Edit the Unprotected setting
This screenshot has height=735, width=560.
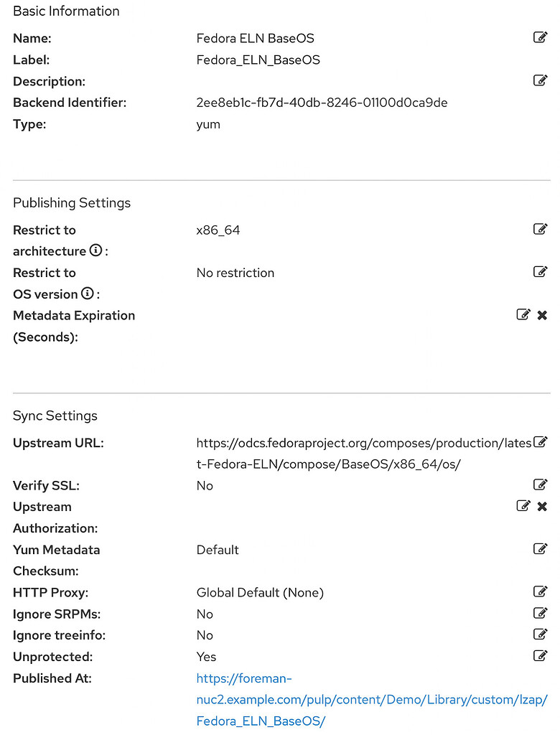tap(541, 655)
